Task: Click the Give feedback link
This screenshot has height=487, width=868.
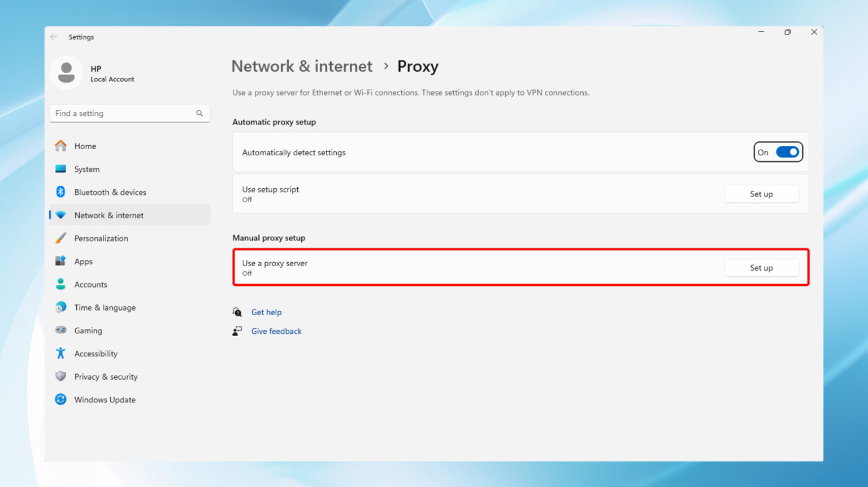Action: tap(276, 331)
